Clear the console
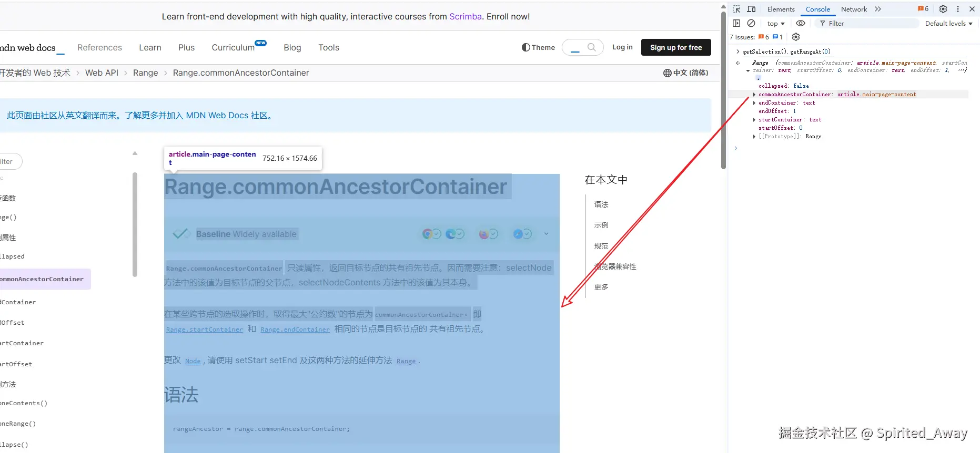Viewport: 980px width, 453px height. [x=751, y=23]
